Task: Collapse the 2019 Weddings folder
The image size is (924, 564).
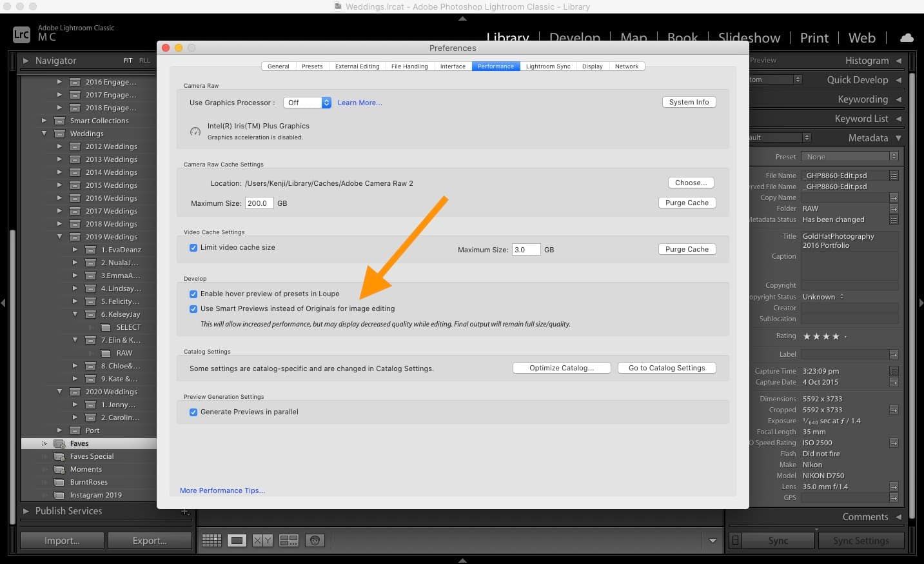Action: click(x=59, y=237)
